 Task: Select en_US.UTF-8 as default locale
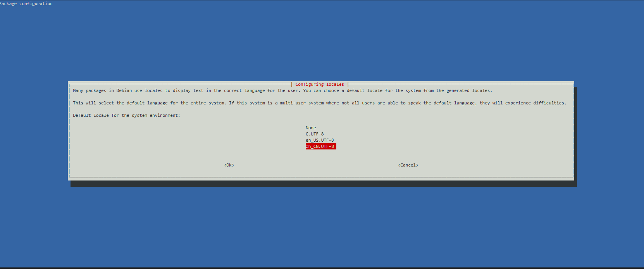(319, 140)
